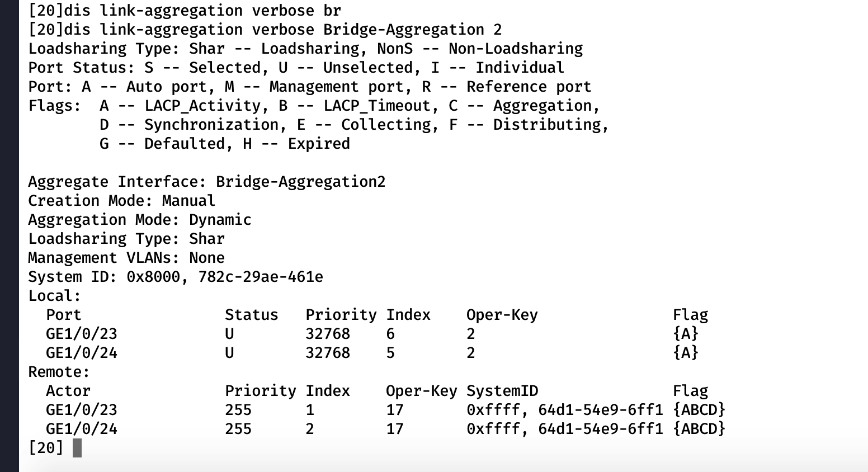868x472 pixels.
Task: Click the {A} flag of local GE1/0/23
Action: coord(686,334)
